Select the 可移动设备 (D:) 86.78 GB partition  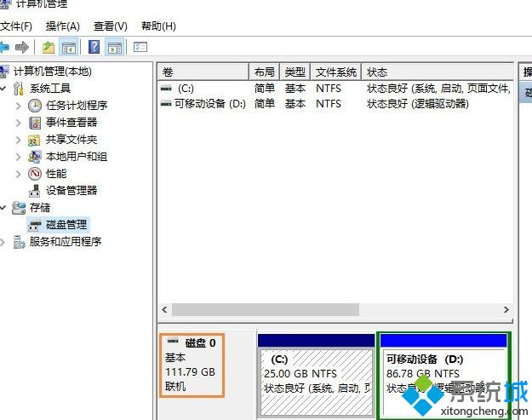click(x=443, y=376)
